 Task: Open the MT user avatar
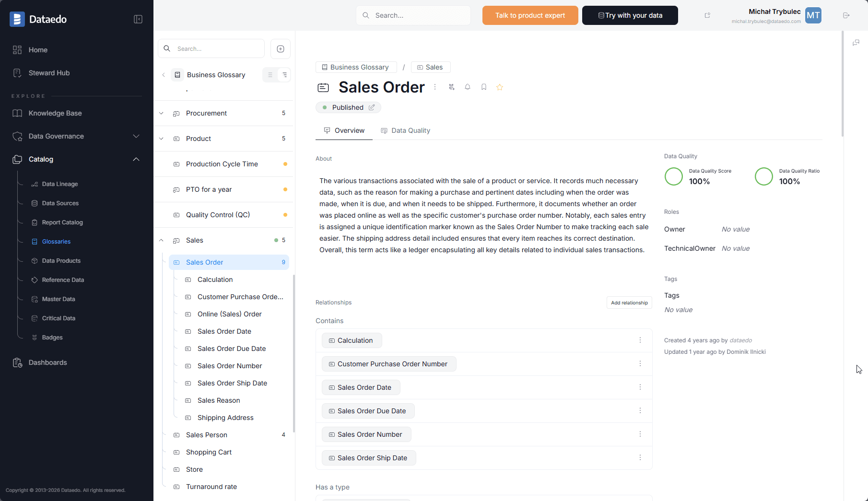pyautogui.click(x=813, y=15)
